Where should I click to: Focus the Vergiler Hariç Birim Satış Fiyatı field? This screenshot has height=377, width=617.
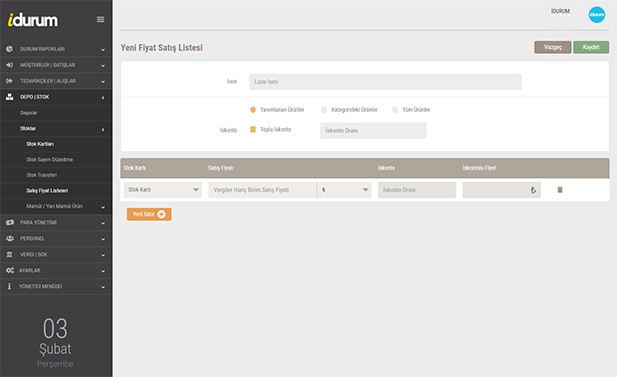point(262,190)
